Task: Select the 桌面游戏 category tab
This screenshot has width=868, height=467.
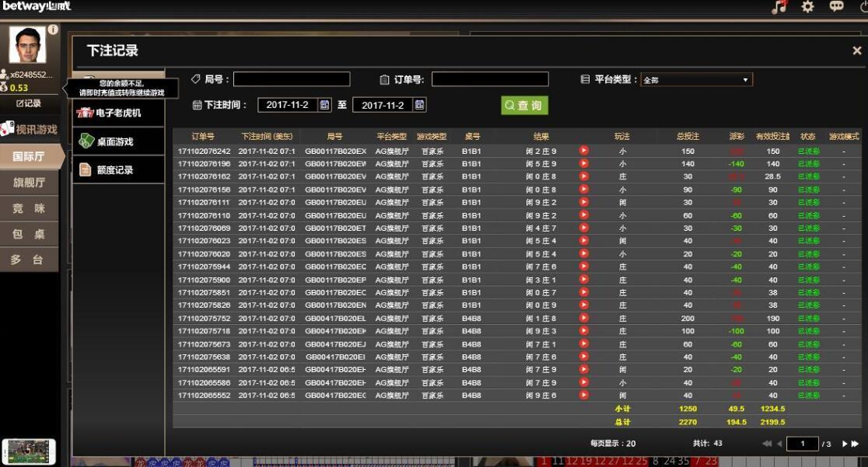Action: point(118,141)
